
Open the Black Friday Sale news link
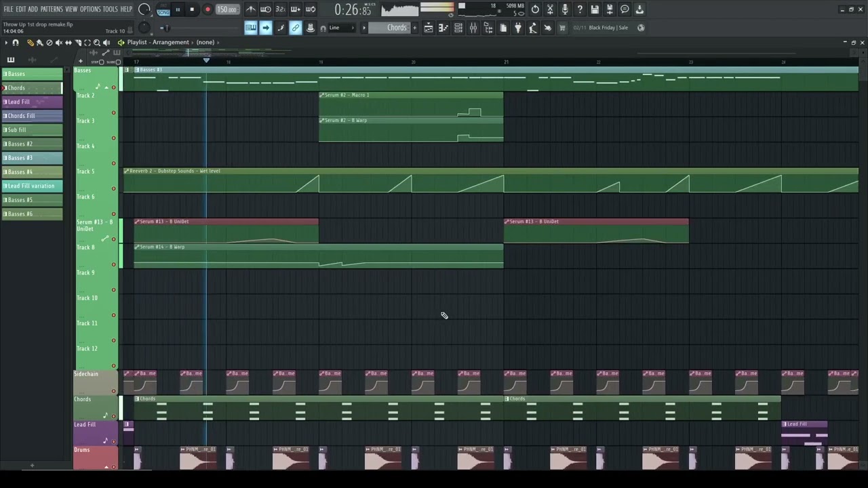click(x=608, y=28)
